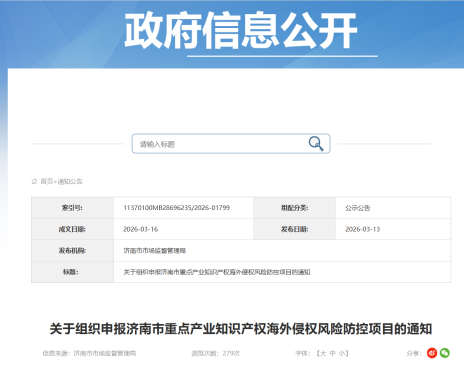
Task: Open 首页 breadcrumb link
Action: pyautogui.click(x=47, y=181)
